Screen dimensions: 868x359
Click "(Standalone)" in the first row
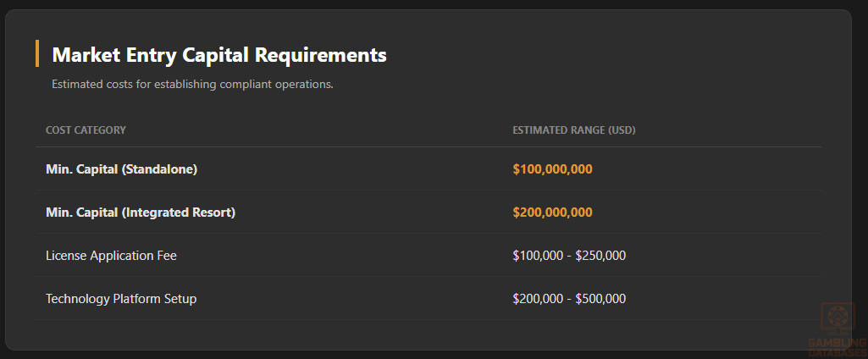159,169
